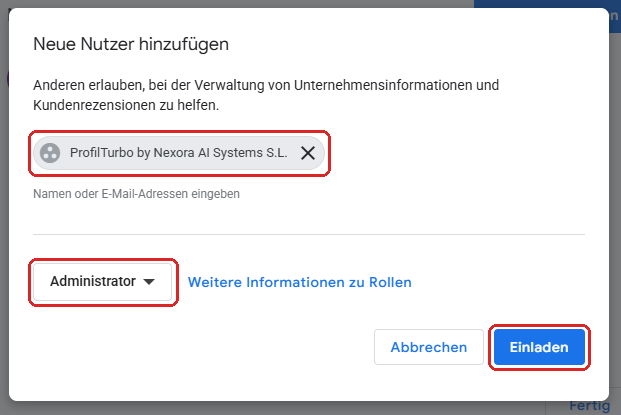Open the Administrator role dropdown

tap(103, 282)
